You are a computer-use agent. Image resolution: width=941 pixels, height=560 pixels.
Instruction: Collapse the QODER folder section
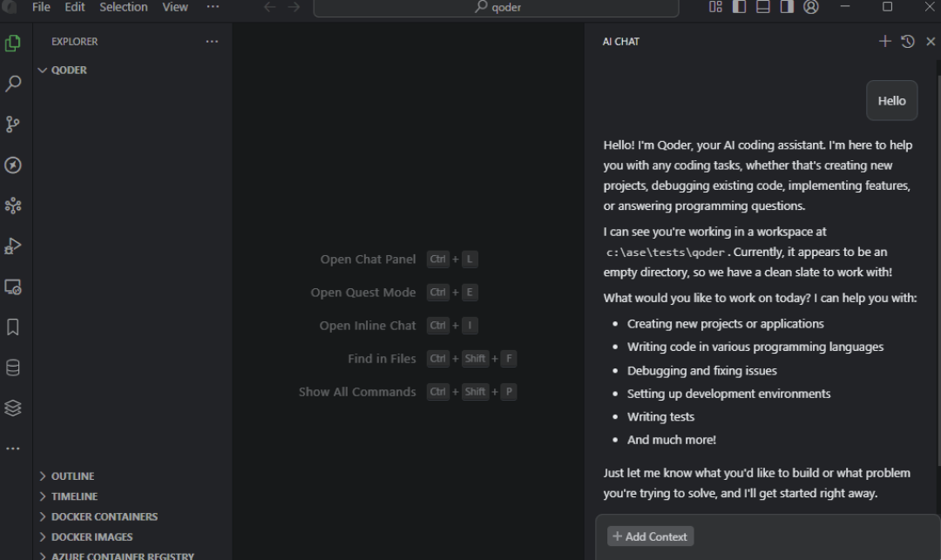(x=132, y=71)
